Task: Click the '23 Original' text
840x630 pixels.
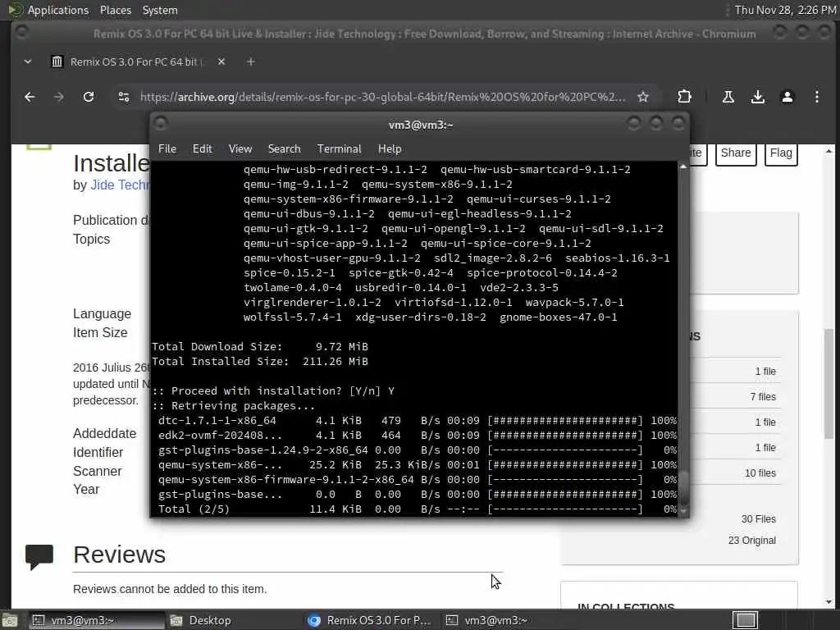Action: click(751, 541)
